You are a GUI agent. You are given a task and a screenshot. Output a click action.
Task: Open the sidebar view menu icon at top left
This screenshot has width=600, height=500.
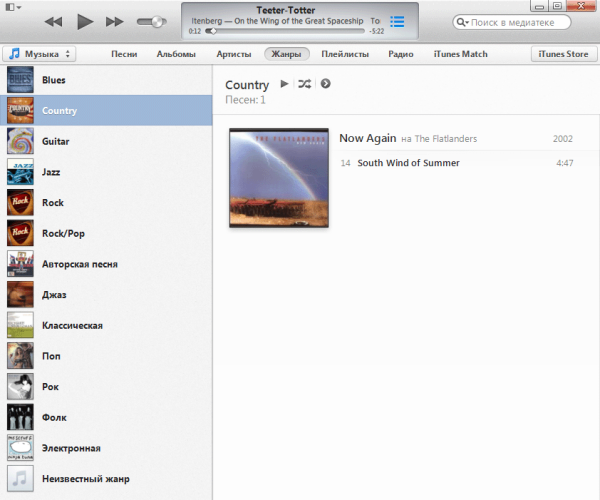[13, 7]
